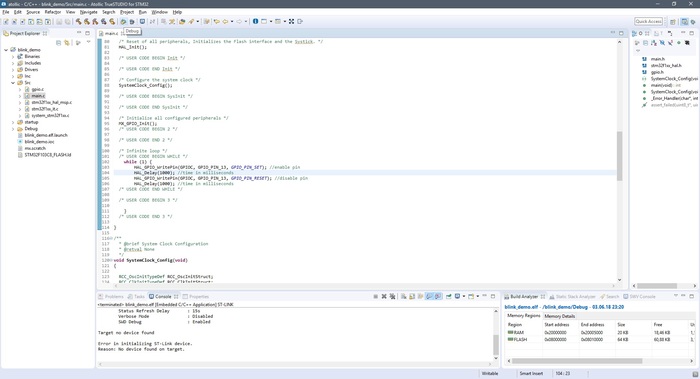This screenshot has width=700, height=379.
Task: Select STM32F103C8_FLASH.ld file
Action: pyautogui.click(x=48, y=155)
